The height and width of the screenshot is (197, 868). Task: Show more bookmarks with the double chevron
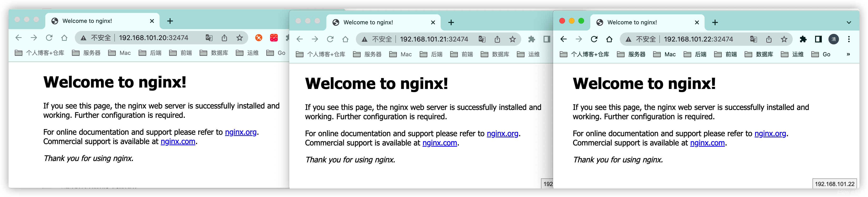(848, 54)
